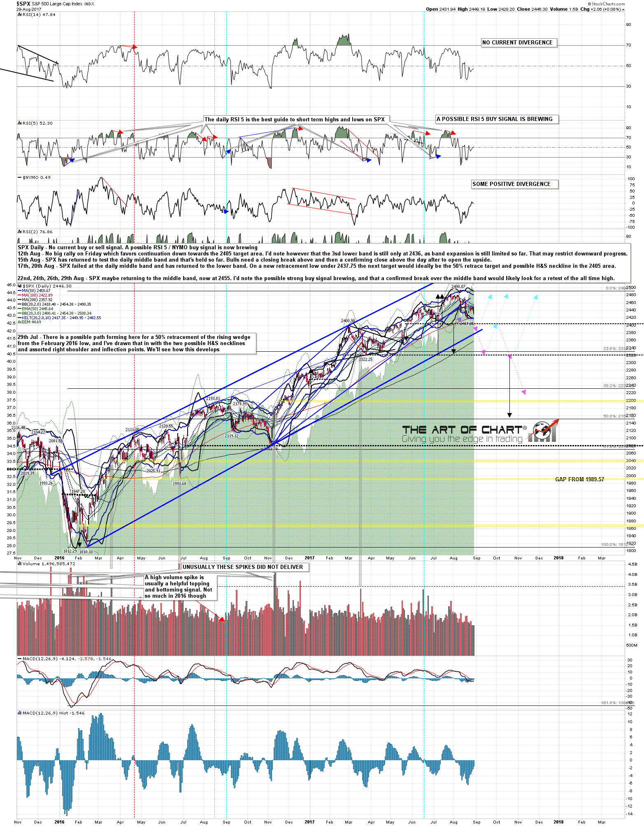Image resolution: width=644 pixels, height=826 pixels.
Task: Click the EEM 44.69 legend entry
Action: [x=29, y=322]
